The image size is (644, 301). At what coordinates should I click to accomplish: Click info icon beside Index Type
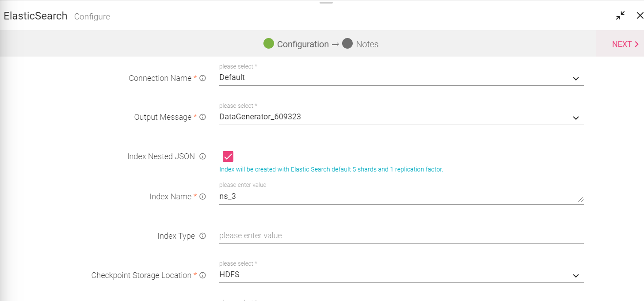[202, 236]
